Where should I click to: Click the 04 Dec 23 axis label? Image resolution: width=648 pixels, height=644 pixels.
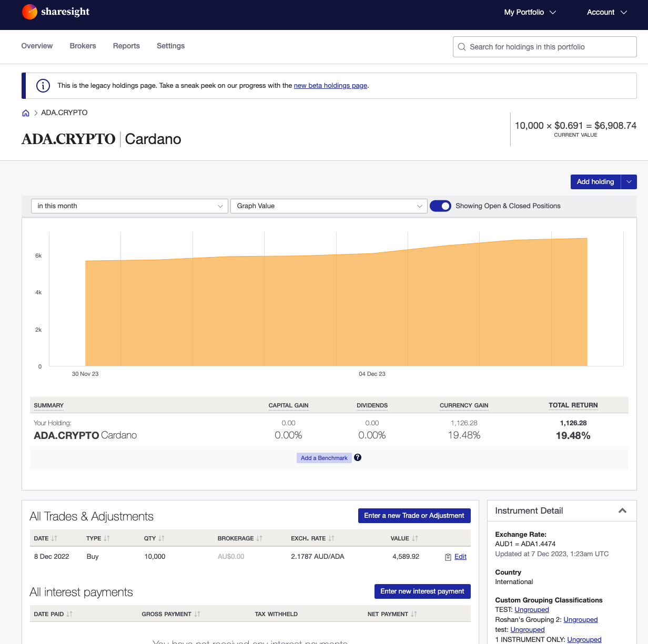(x=372, y=374)
